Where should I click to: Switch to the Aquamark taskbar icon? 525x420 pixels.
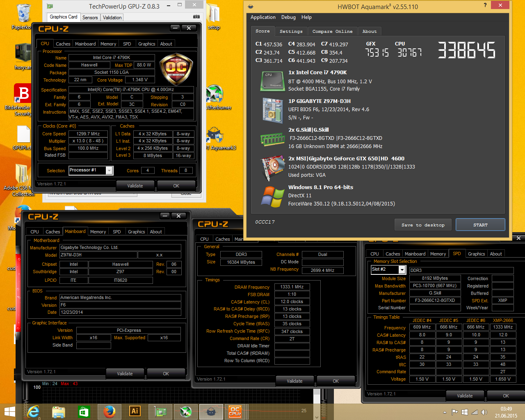(211, 411)
